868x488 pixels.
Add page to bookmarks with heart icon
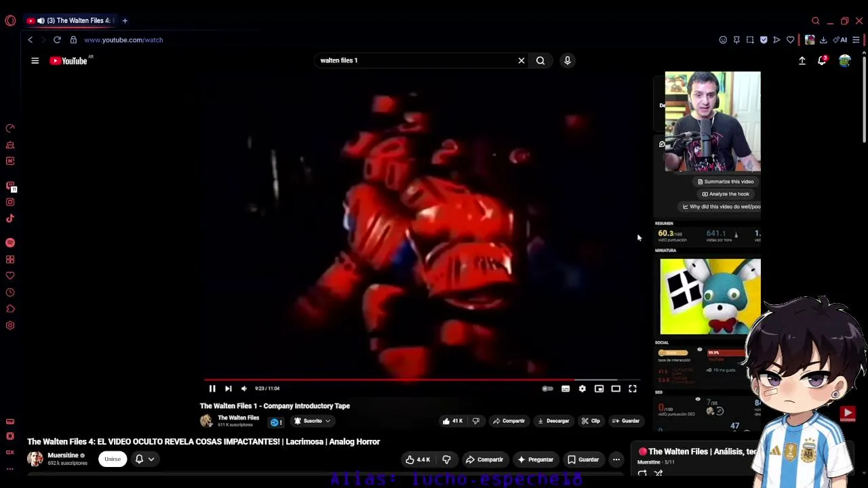tap(791, 40)
